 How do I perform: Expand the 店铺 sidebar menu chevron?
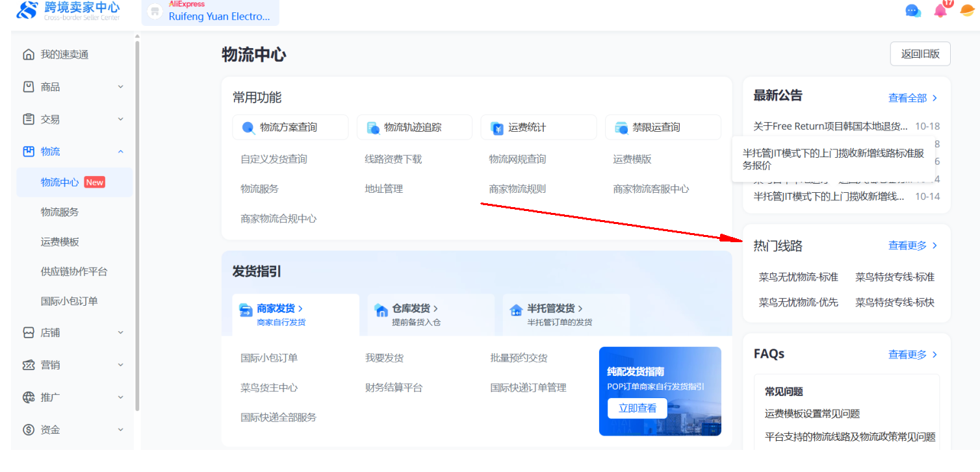pyautogui.click(x=121, y=332)
